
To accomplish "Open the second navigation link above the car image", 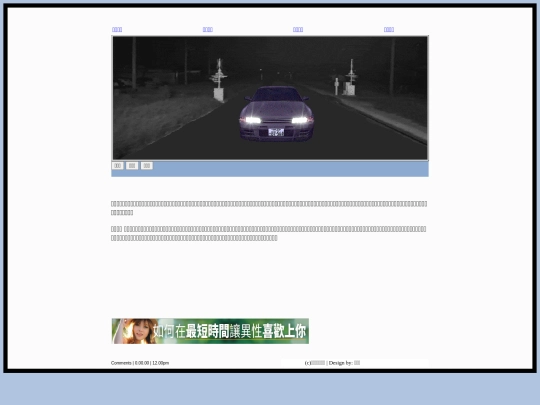I will point(208,30).
